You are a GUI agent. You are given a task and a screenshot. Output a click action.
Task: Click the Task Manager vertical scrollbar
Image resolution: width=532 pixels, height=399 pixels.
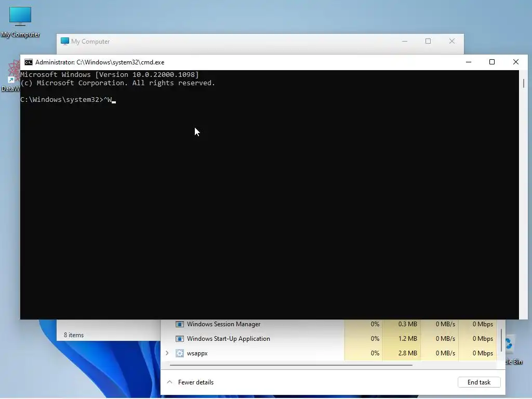[x=501, y=340]
